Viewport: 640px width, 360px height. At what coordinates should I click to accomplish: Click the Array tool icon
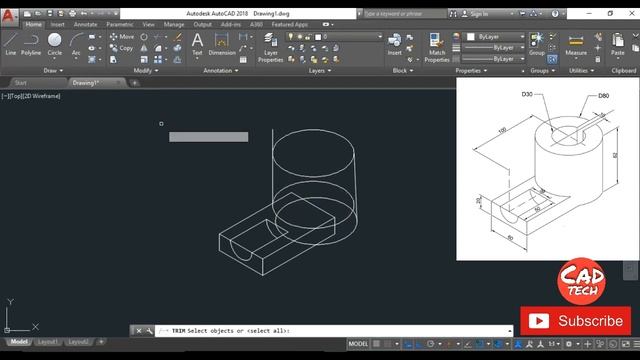click(158, 60)
